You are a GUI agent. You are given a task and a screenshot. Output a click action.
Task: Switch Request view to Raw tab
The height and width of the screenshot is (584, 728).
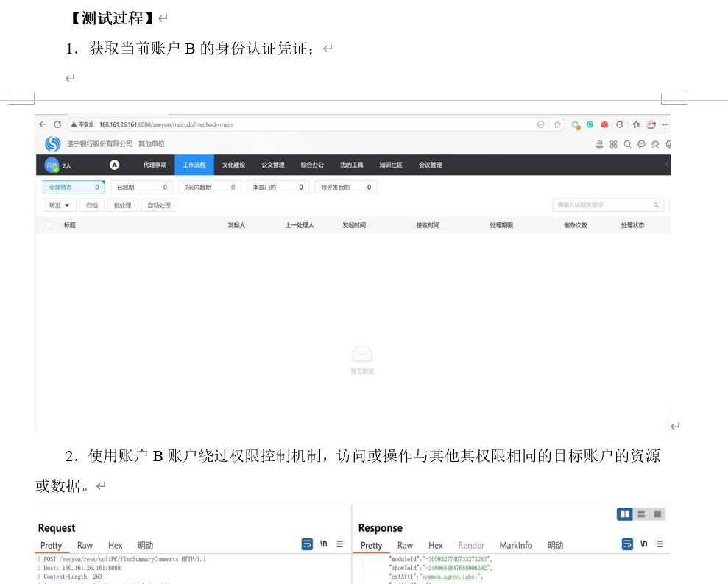[x=85, y=546]
